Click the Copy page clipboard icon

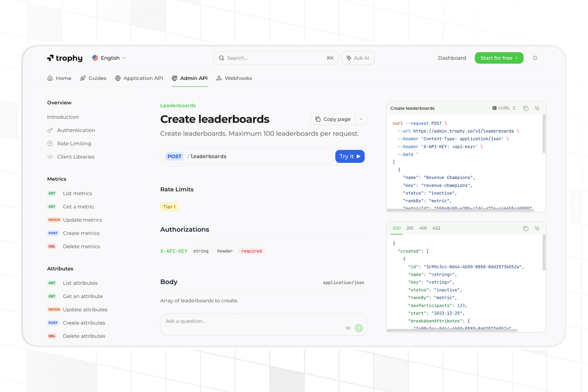tap(318, 119)
